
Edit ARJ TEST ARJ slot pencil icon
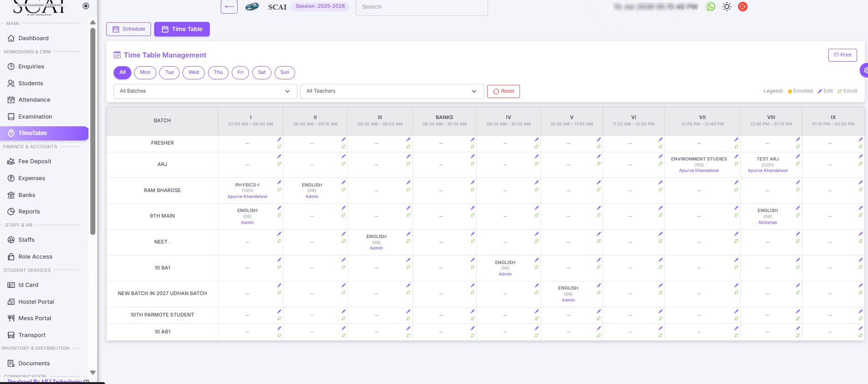(x=798, y=156)
